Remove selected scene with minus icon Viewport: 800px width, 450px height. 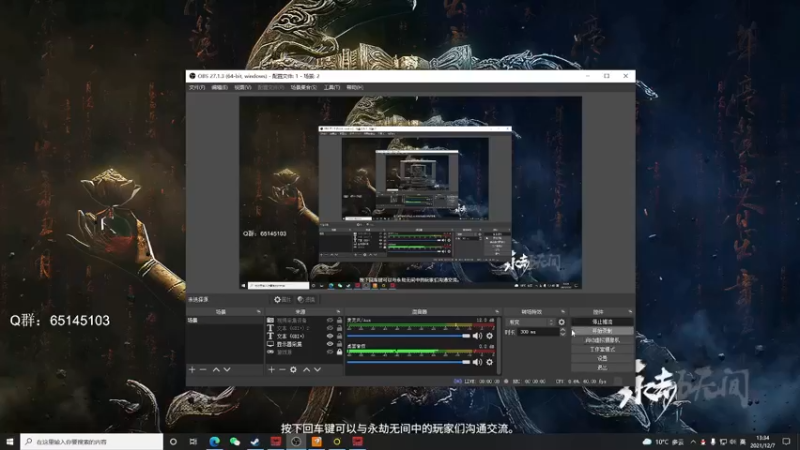pos(203,369)
